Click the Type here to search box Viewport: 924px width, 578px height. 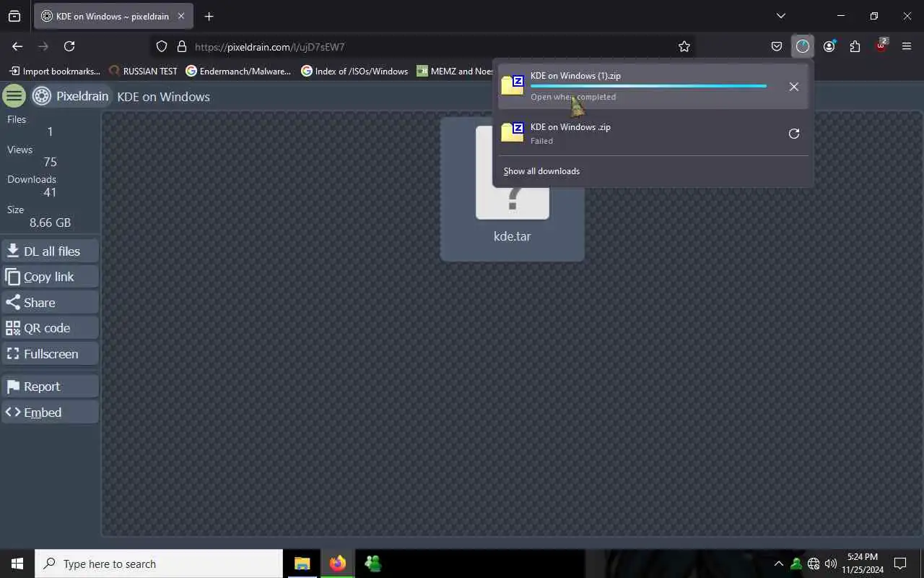[x=159, y=564]
